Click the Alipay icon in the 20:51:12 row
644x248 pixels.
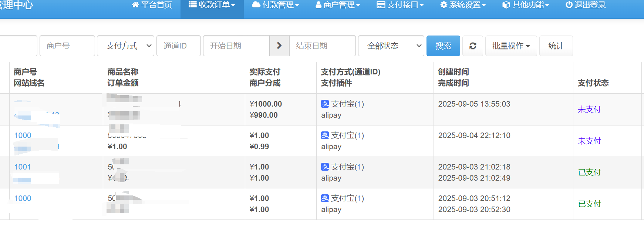coord(325,198)
